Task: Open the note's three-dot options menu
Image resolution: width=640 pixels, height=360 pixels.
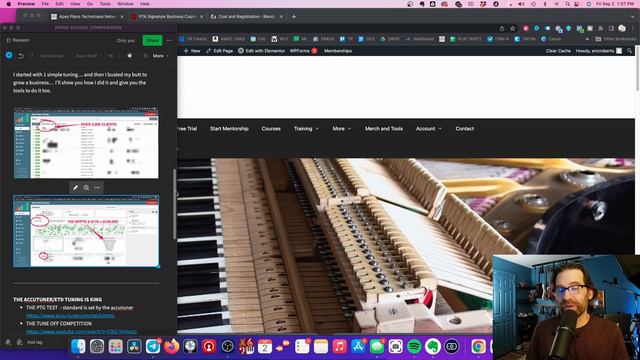Action: click(x=169, y=40)
